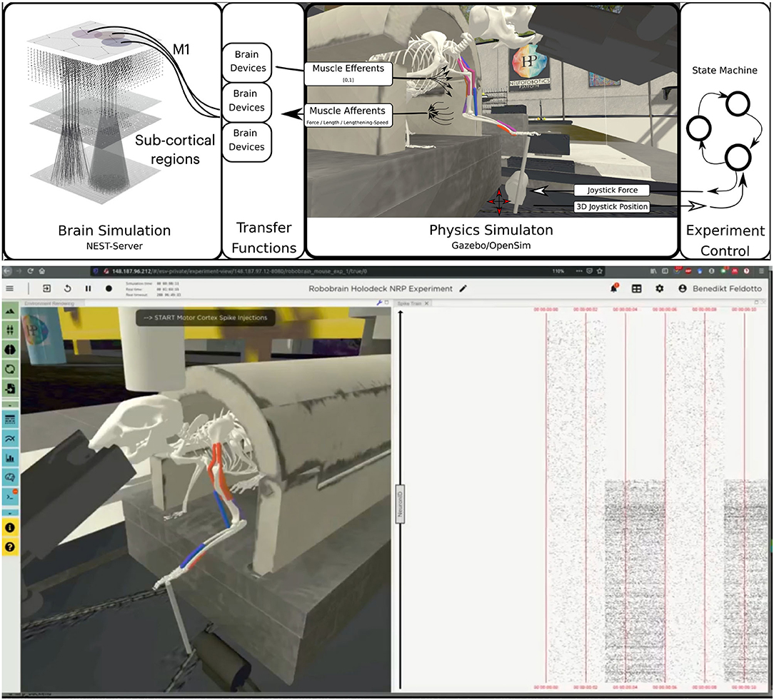Pause the simulation
The image size is (774, 700).
click(88, 288)
